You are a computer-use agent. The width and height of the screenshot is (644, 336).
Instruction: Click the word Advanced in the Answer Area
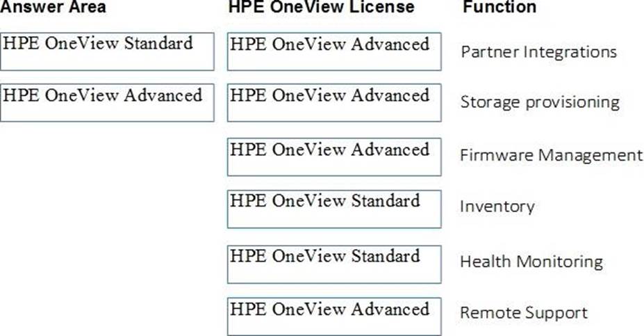tap(163, 95)
